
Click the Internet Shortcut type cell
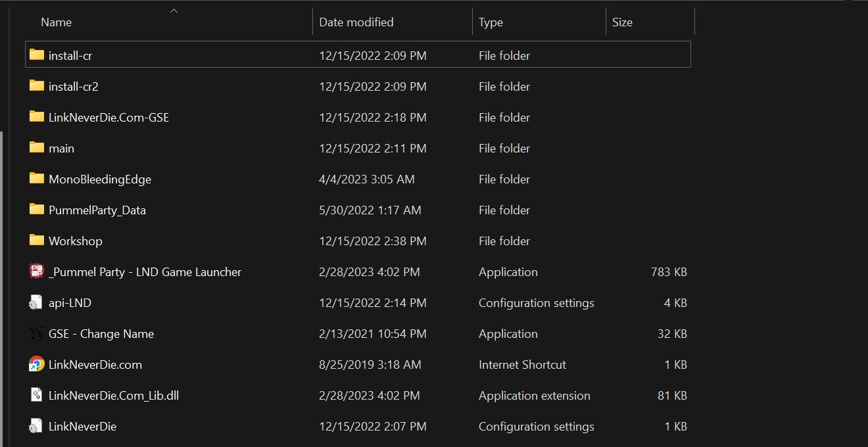(x=522, y=365)
